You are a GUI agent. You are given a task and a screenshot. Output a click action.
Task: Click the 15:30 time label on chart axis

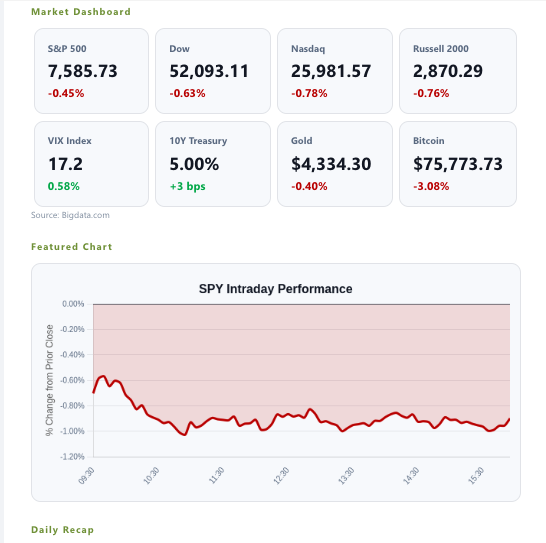[x=476, y=476]
